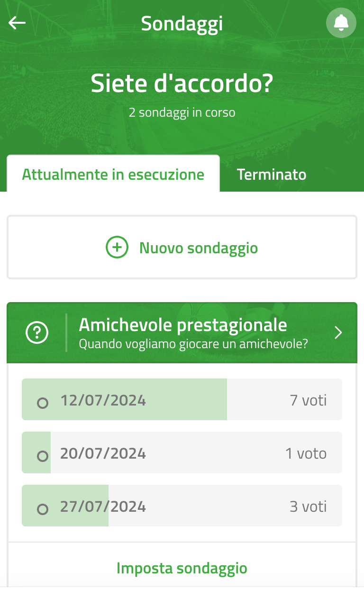Click the 3 voti result label
Screen dimensions: 364x590
(x=309, y=506)
